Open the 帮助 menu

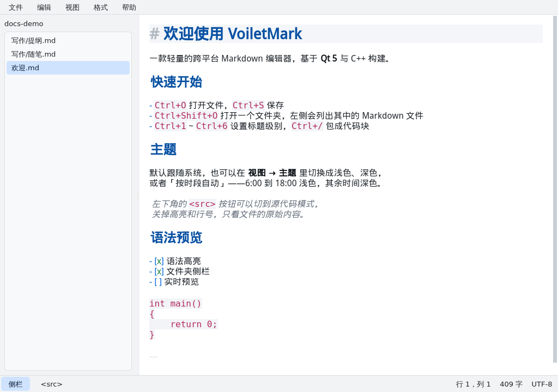click(x=129, y=8)
